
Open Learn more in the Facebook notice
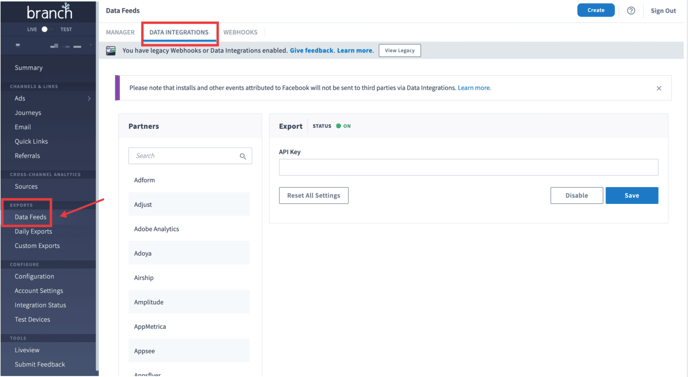pyautogui.click(x=474, y=88)
